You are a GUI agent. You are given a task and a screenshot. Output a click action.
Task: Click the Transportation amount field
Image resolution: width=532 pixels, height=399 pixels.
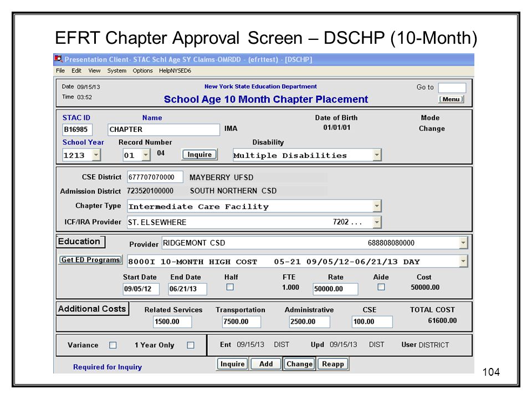242,321
